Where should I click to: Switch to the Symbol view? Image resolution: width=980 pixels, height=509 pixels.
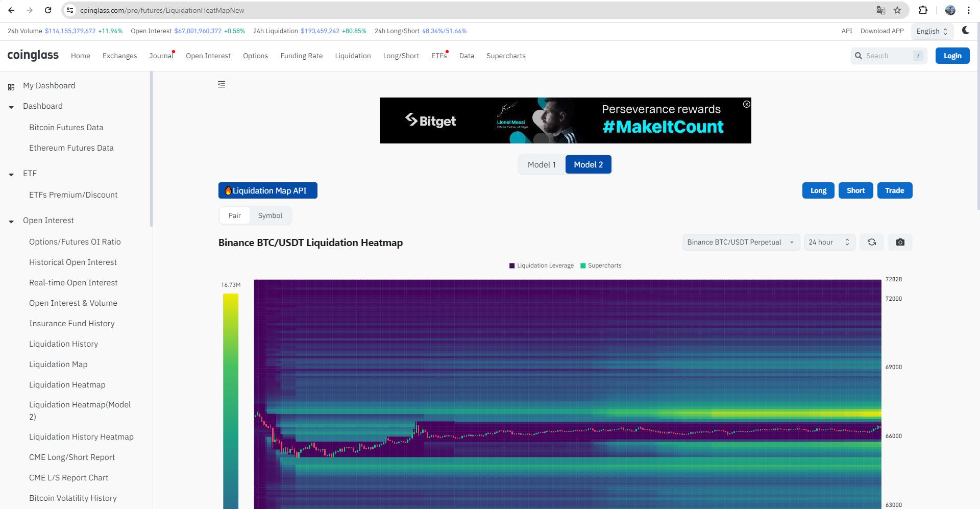pos(270,215)
